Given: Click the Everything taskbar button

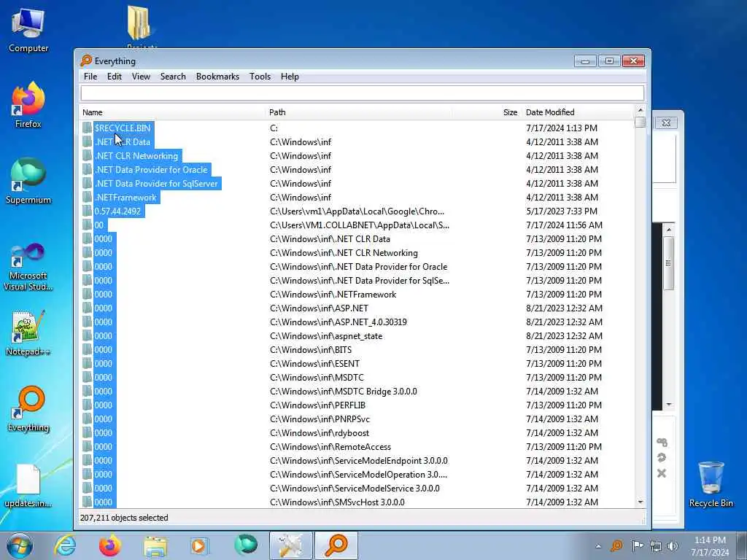Looking at the screenshot, I should 336,545.
